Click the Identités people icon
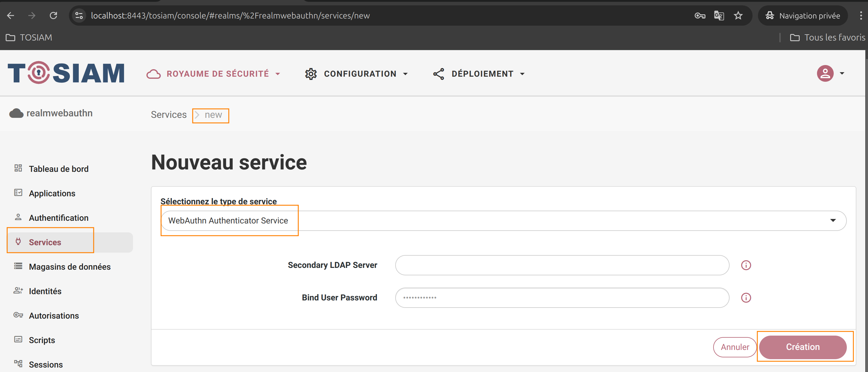The width and height of the screenshot is (868, 372). (18, 290)
